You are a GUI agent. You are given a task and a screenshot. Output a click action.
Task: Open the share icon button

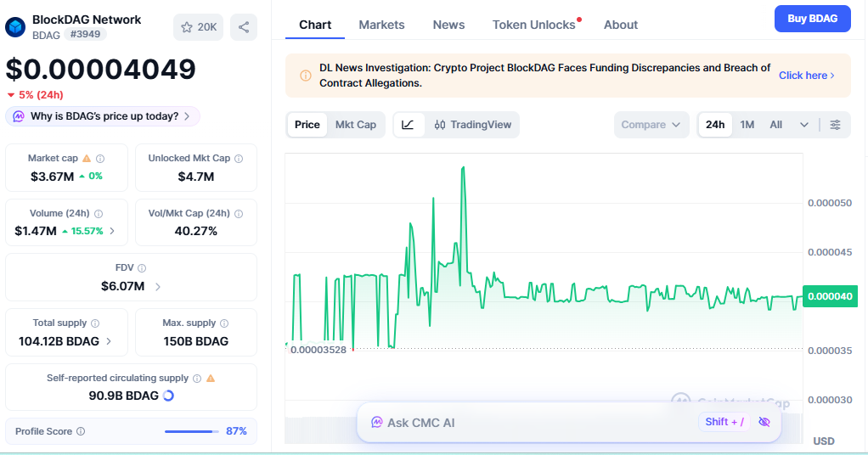pos(244,27)
